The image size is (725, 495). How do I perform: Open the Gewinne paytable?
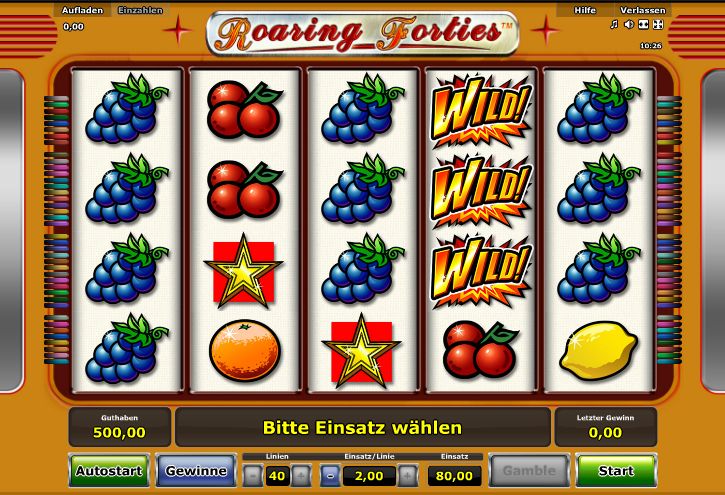[x=196, y=471]
